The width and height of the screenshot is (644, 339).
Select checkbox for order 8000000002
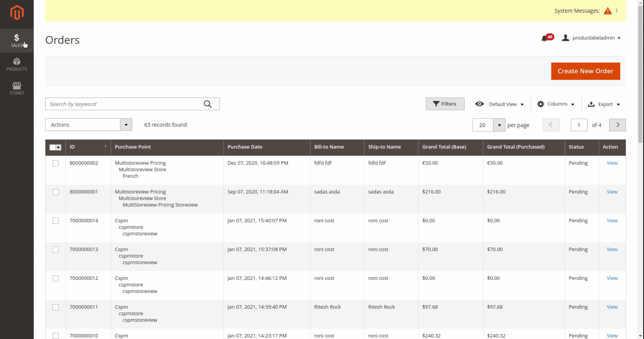coord(56,163)
